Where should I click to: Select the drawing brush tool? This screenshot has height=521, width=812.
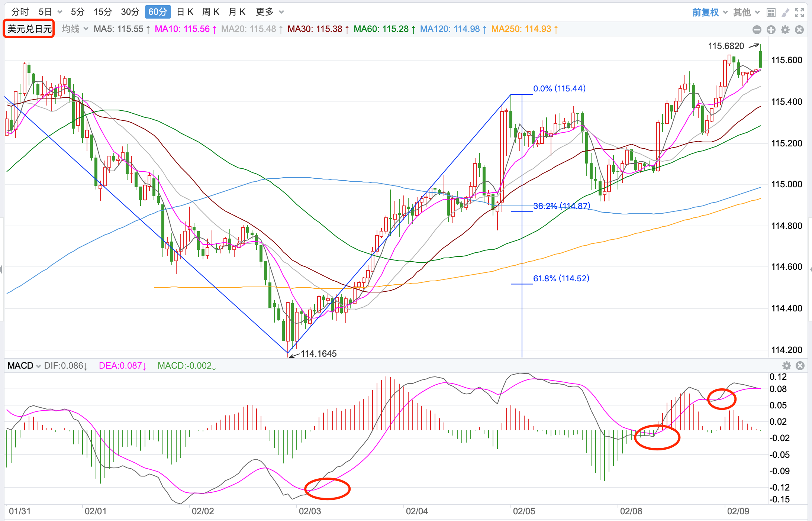[785, 13]
